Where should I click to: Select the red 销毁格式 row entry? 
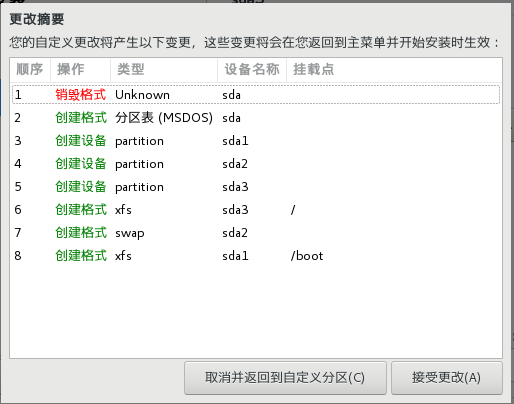click(x=81, y=95)
